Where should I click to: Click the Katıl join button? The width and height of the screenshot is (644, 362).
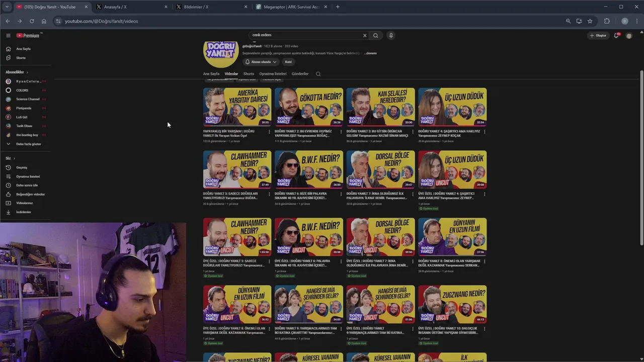coord(288,62)
